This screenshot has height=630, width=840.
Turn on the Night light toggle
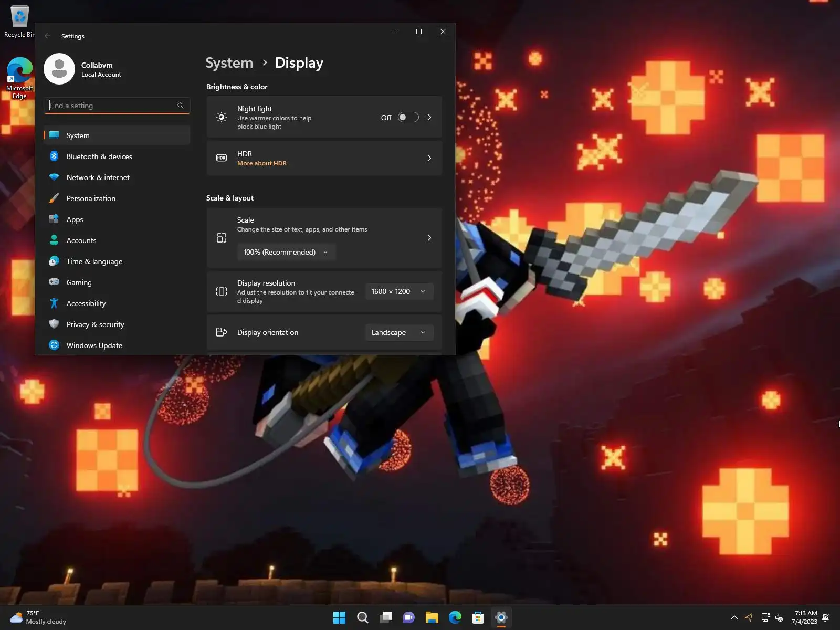(x=408, y=117)
